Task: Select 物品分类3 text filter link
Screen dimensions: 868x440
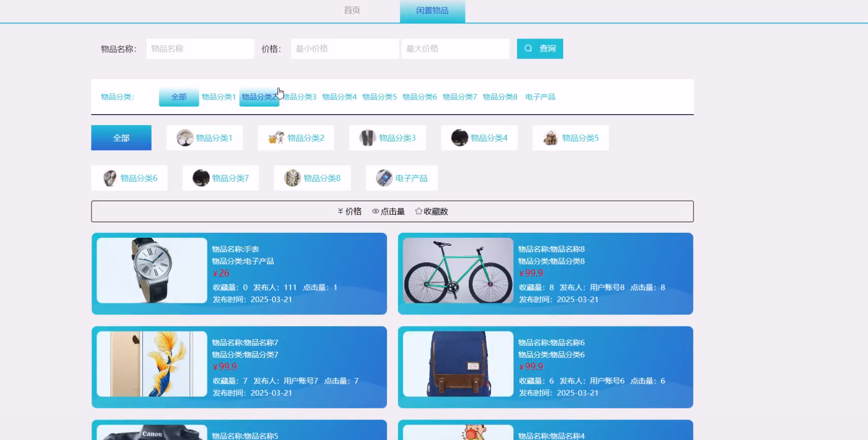Action: click(x=300, y=97)
